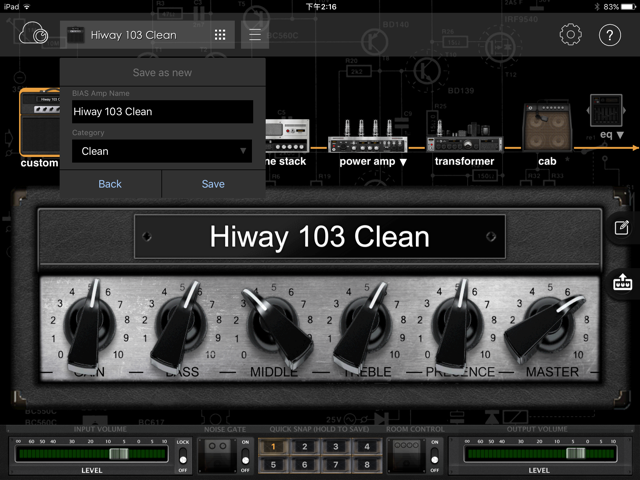Open the ToneCloud cloud icon
The height and width of the screenshot is (480, 640).
tap(33, 33)
